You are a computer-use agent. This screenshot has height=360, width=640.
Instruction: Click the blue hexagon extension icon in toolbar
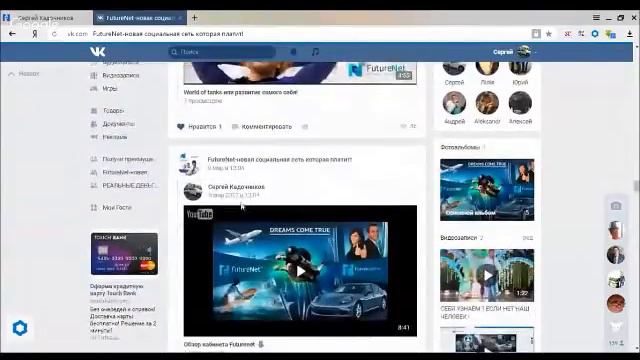click(595, 34)
